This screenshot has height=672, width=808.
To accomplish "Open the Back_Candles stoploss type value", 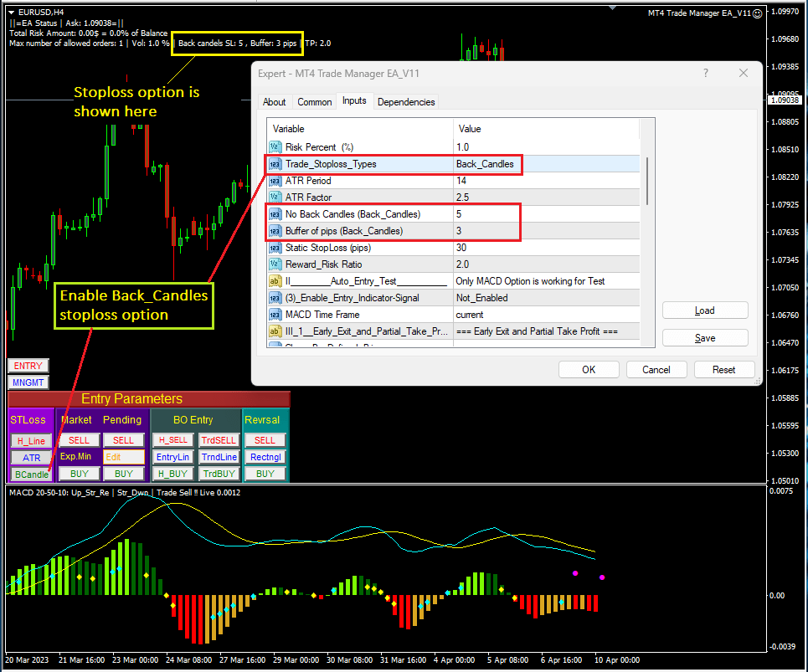I will (x=485, y=164).
